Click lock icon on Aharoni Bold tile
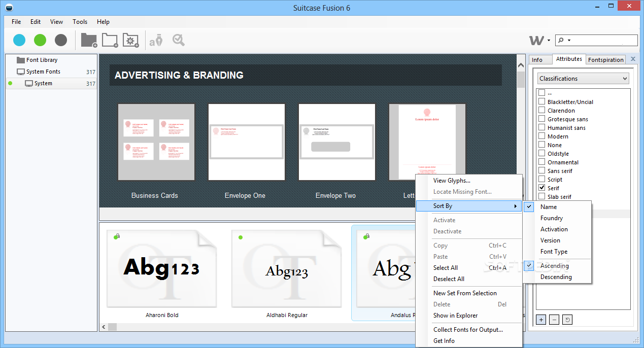 coord(118,236)
